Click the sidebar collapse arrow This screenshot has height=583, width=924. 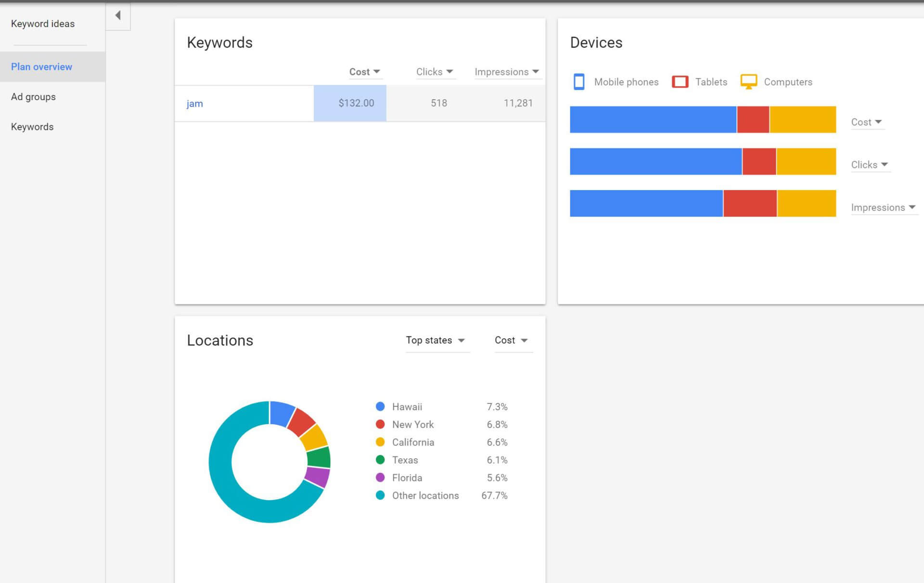pos(118,15)
